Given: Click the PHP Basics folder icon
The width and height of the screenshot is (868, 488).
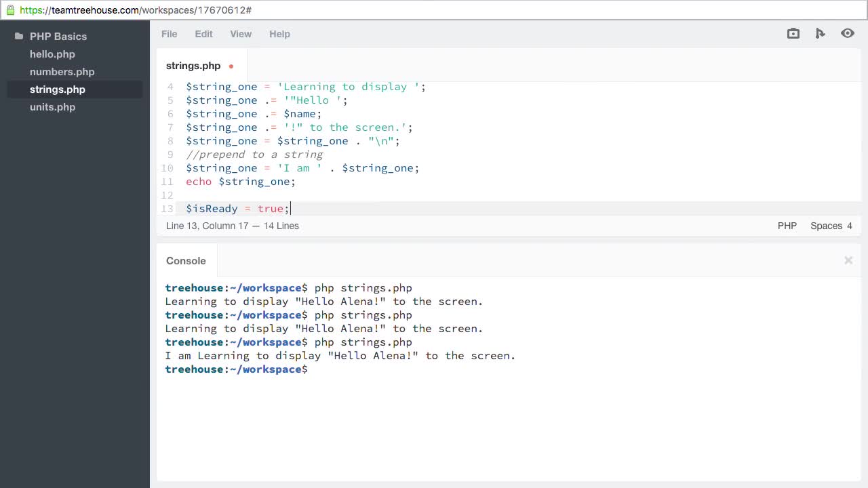Looking at the screenshot, I should click(19, 37).
